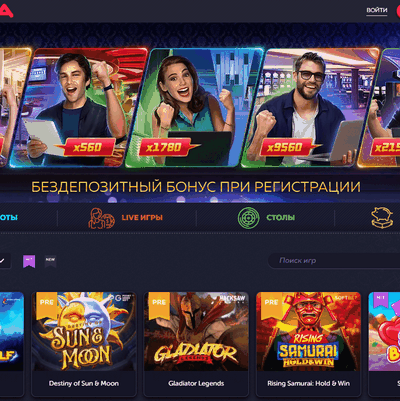400x401 pixels.
Task: Open the СТОЛЫ tab
Action: (280, 218)
